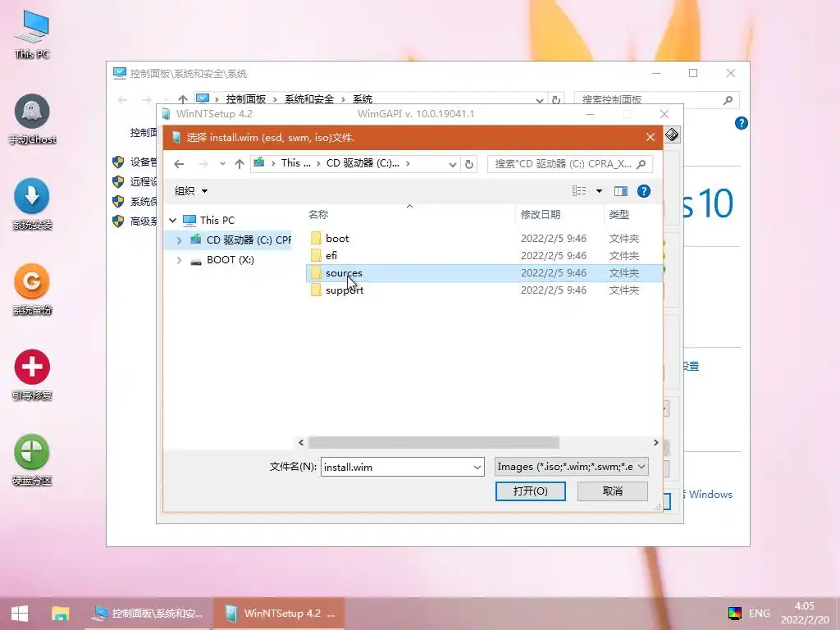Open This PC desktop icon
Viewport: 840px width, 630px height.
click(32, 33)
